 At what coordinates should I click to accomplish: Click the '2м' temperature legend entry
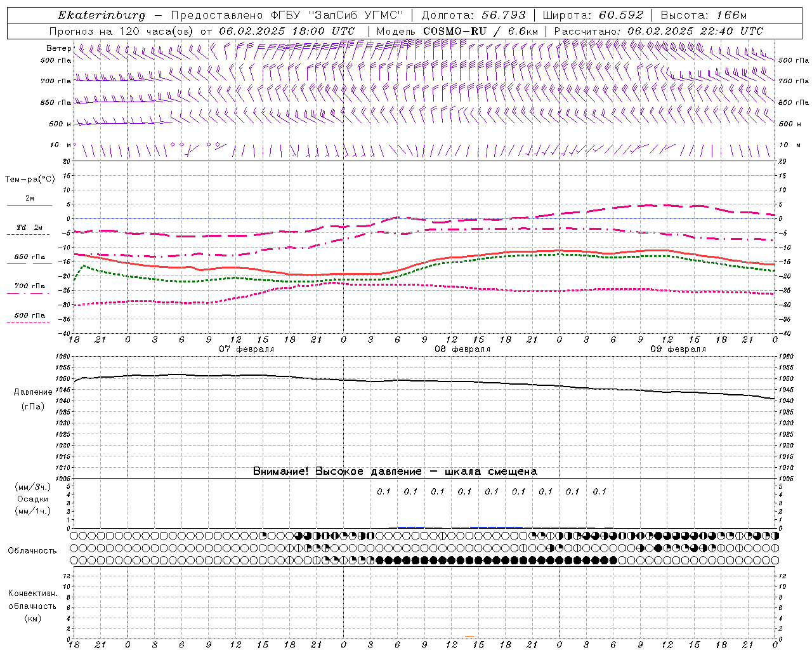click(x=30, y=199)
